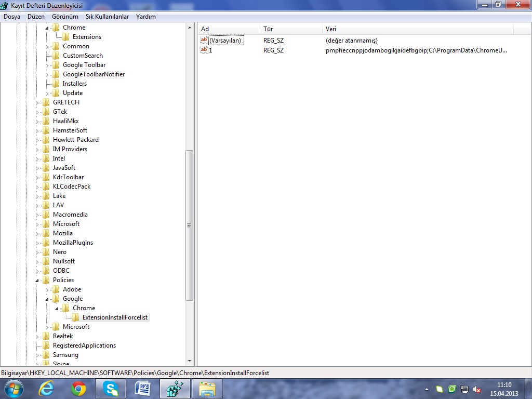Image resolution: width=532 pixels, height=399 pixels.
Task: Select the Nullsoft key
Action: coord(64,261)
